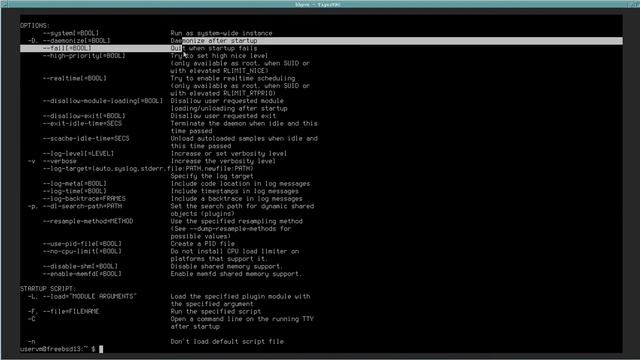This screenshot has height=360, width=640.
Task: Click "Disable shared memory support." text
Action: tap(227, 267)
